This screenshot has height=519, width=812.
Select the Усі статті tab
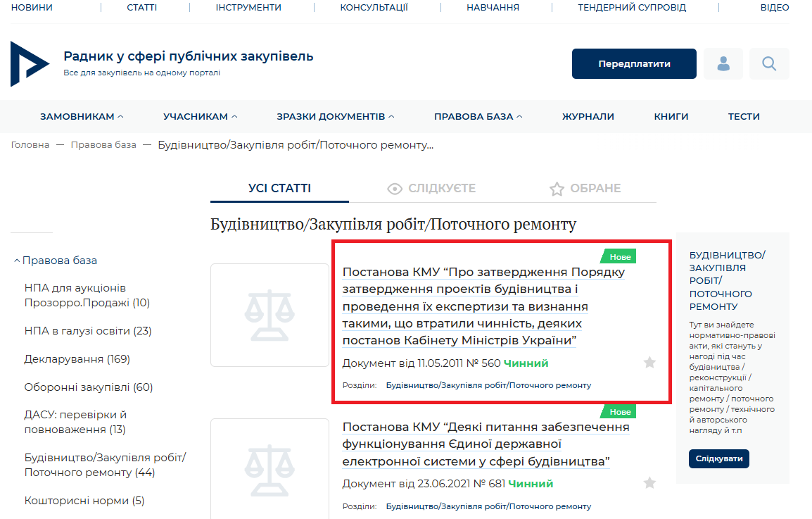click(279, 189)
